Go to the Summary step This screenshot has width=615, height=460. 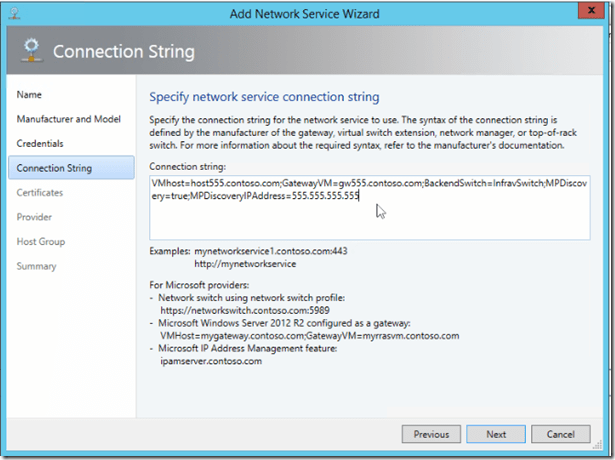coord(36,266)
